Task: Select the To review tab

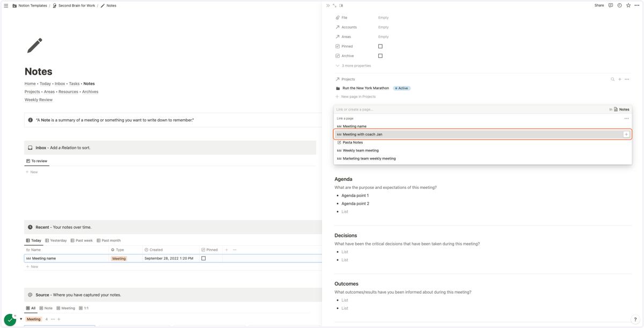Action: (36, 161)
